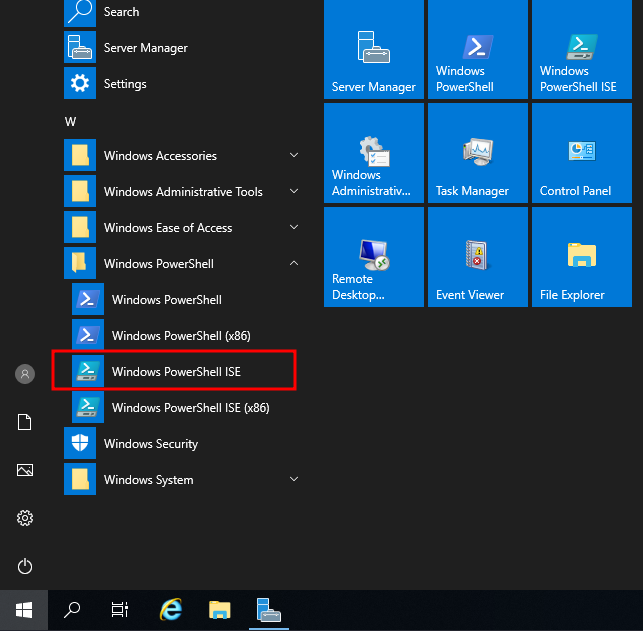Screen dimensions: 643x631
Task: Click the 'Windows PowerShell ISE (x86)' label
Action: pos(191,408)
